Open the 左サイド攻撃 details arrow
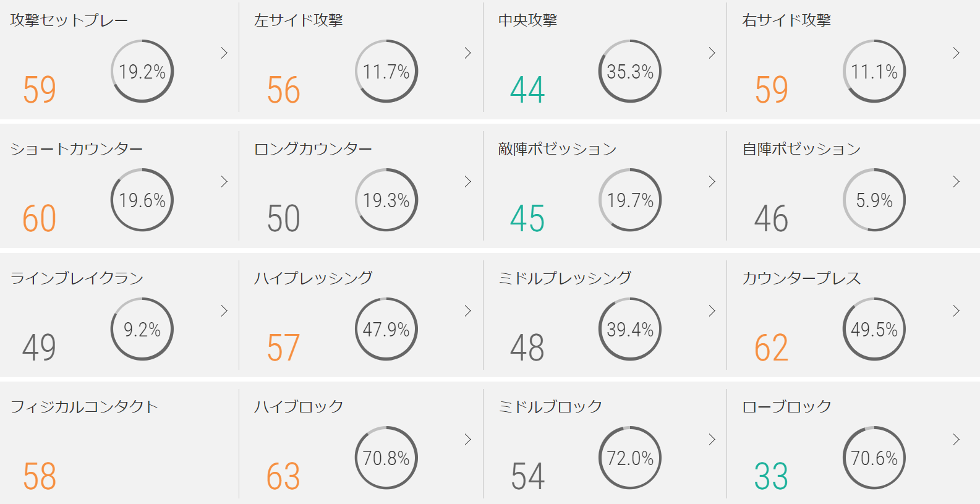 pyautogui.click(x=468, y=53)
